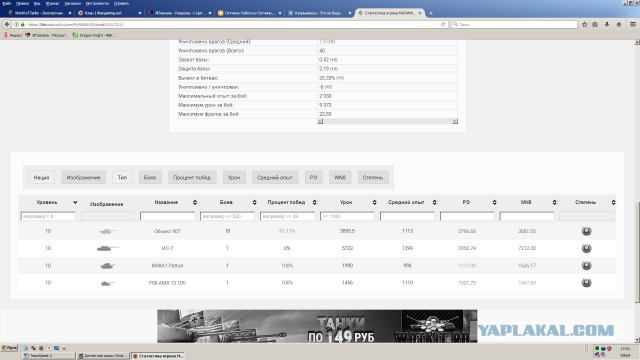Switch to the fifth browser tab
640x360 pixels.
coord(319,13)
